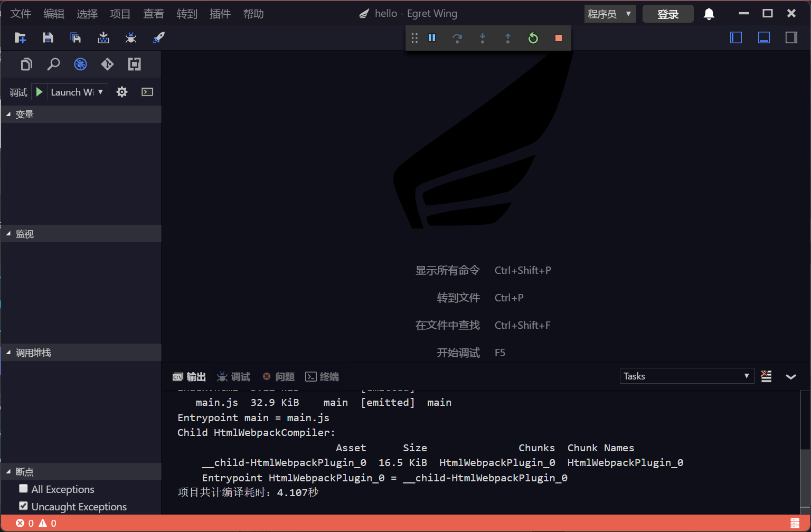Collapse the 监视 section
811x532 pixels.
[81, 234]
